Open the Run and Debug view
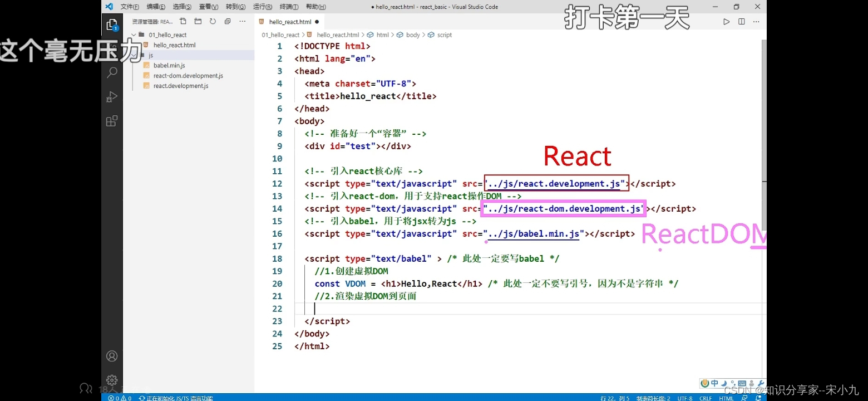868x401 pixels. tap(112, 97)
